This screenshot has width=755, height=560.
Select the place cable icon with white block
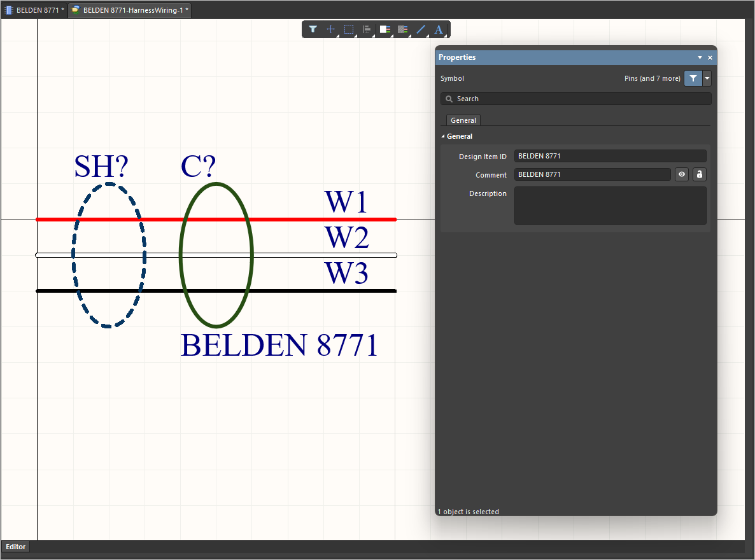pyautogui.click(x=385, y=29)
